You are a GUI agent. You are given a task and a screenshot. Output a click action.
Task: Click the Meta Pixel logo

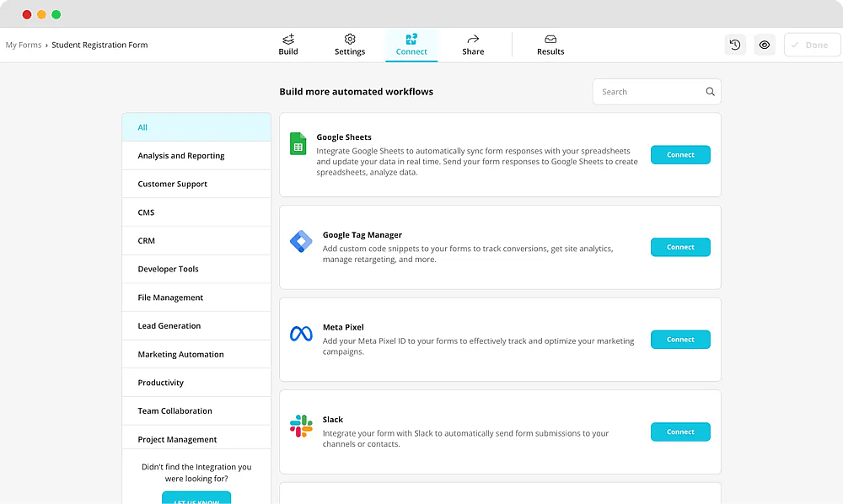301,334
